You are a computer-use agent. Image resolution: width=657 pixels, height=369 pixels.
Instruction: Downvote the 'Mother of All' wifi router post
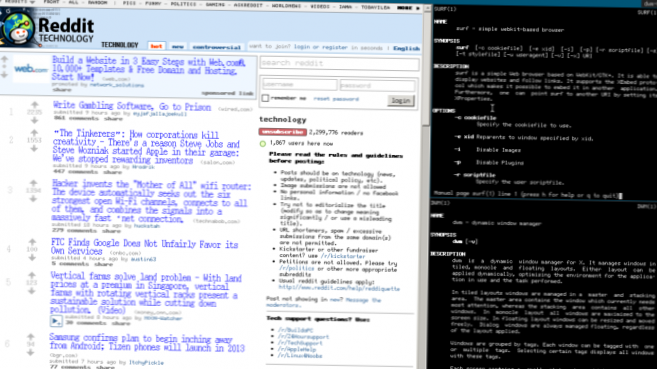34,199
